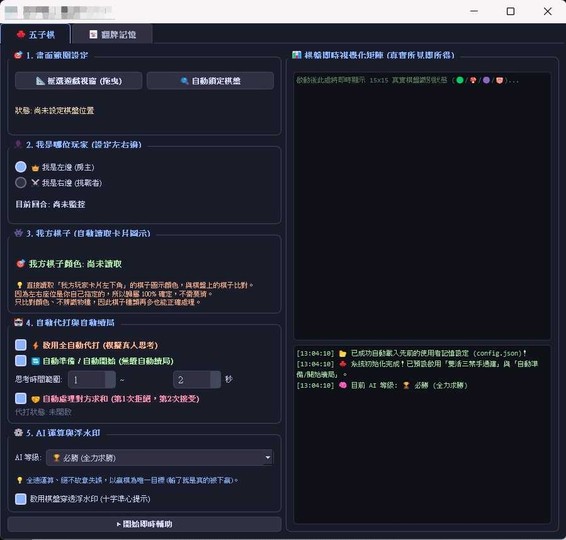Screen dimensions: 566x540
Task: Select the 我是左邊 (房主) radio button
Action: (x=21, y=167)
